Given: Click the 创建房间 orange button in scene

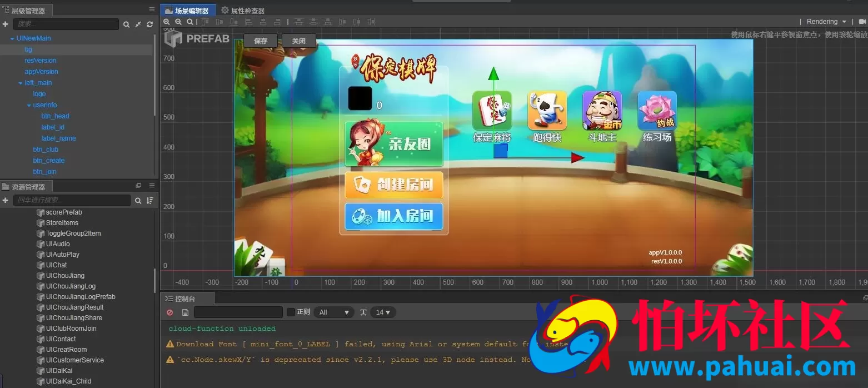Looking at the screenshot, I should [x=394, y=185].
